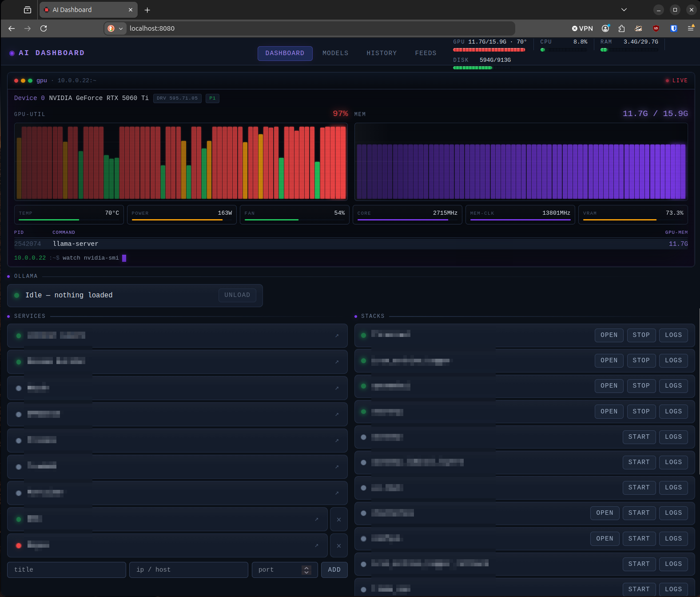
Task: Open the extensions puzzle piece icon
Action: point(622,28)
